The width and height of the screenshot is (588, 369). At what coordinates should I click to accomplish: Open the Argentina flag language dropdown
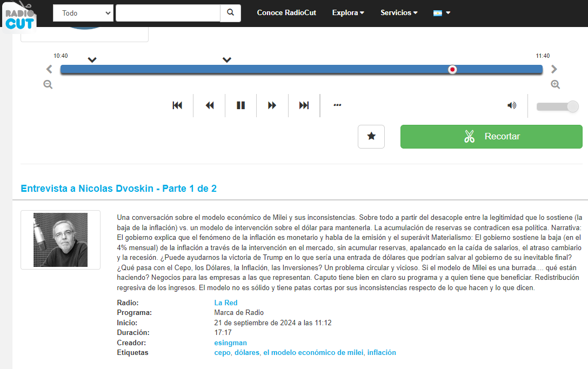point(442,13)
